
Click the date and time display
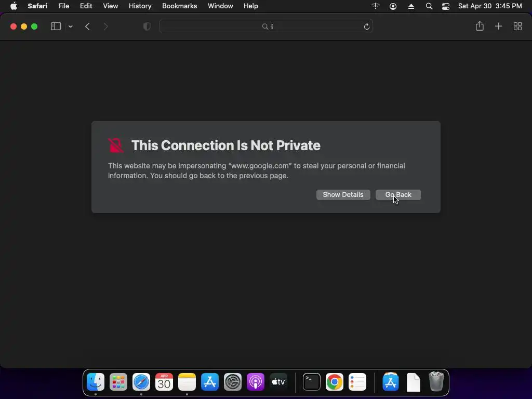point(490,6)
